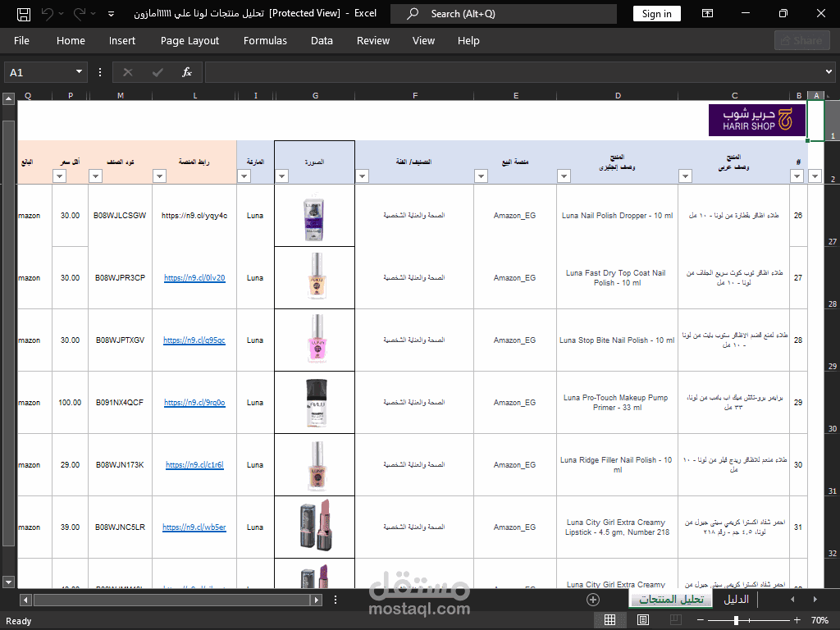
Task: Click the Nail Polish Dropper product image
Action: click(314, 219)
